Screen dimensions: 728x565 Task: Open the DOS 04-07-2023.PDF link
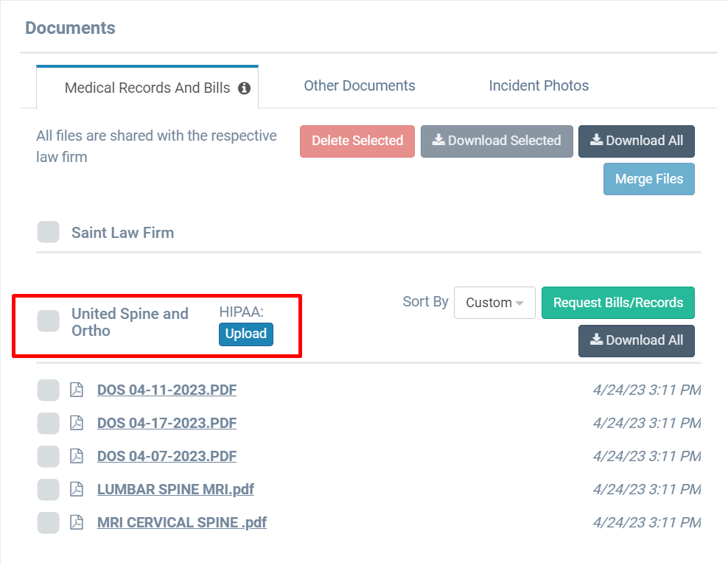click(x=167, y=457)
